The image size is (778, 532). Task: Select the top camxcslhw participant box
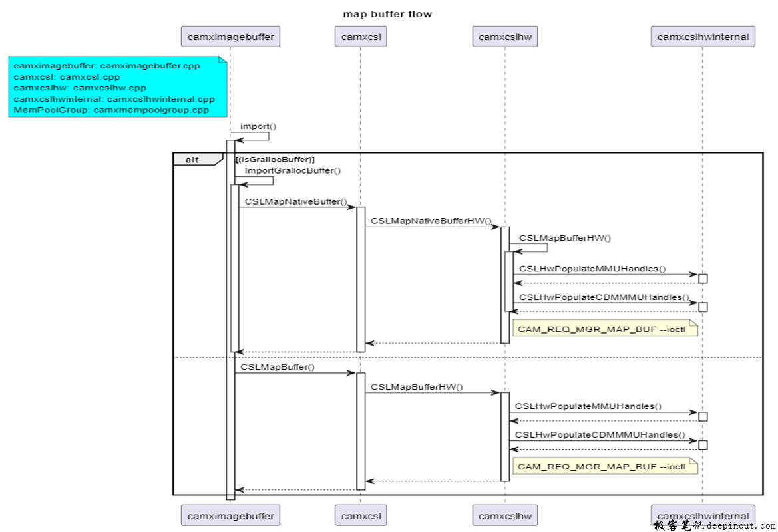pyautogui.click(x=504, y=37)
